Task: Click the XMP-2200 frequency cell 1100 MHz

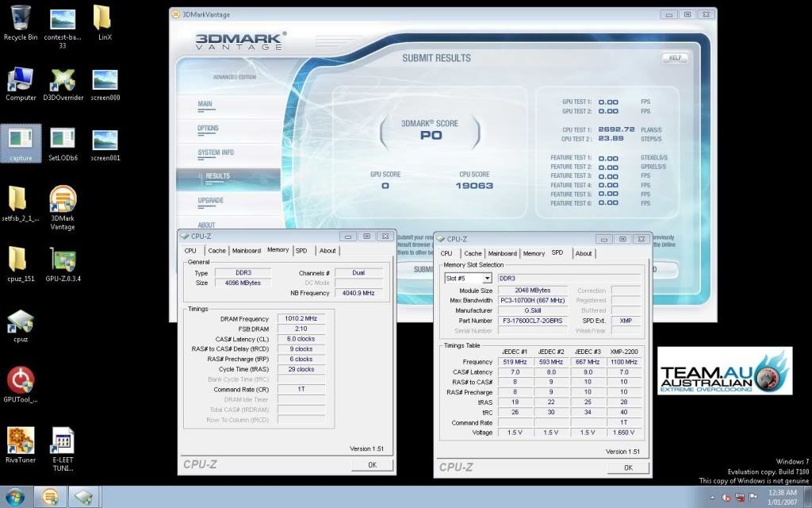Action: [624, 362]
